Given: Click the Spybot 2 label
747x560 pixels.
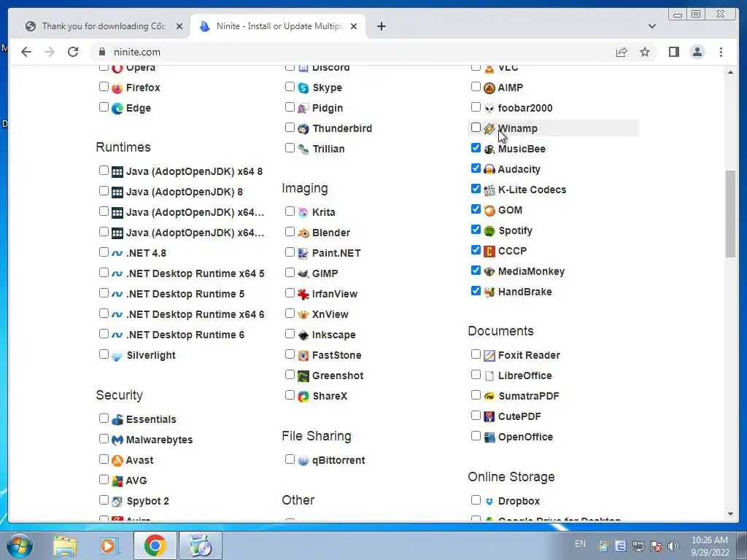Looking at the screenshot, I should click(x=147, y=502).
